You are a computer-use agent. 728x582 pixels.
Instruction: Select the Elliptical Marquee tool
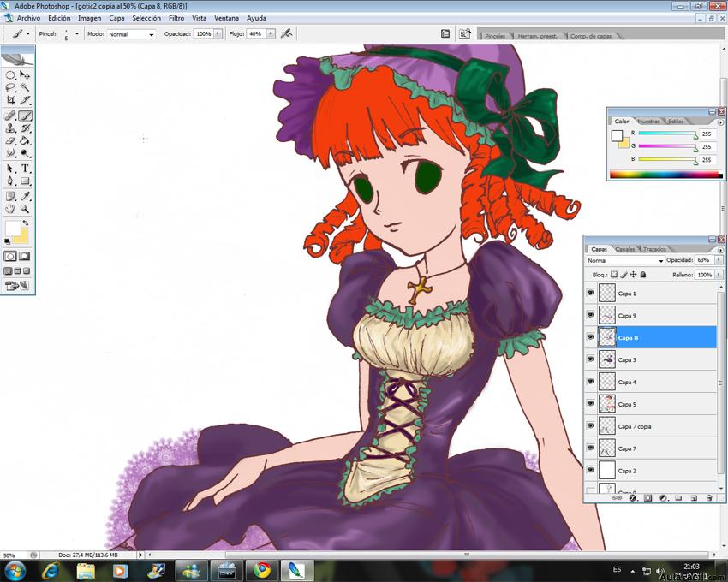(10, 75)
